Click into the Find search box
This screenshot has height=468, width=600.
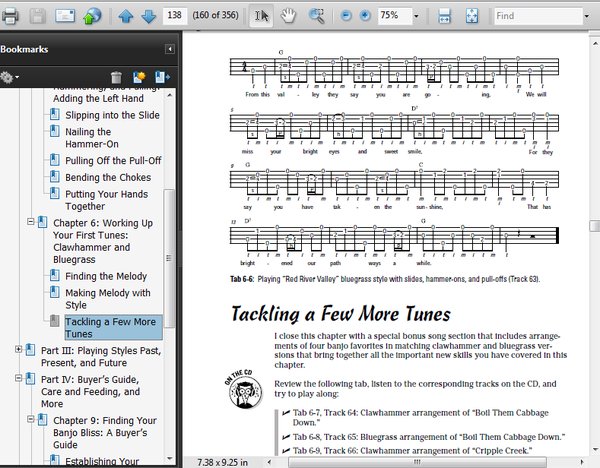coord(538,16)
